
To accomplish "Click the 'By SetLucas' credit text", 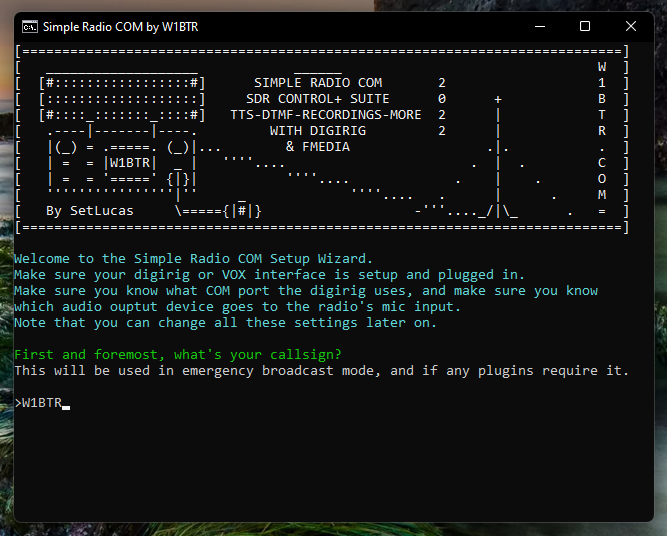I will pos(90,211).
